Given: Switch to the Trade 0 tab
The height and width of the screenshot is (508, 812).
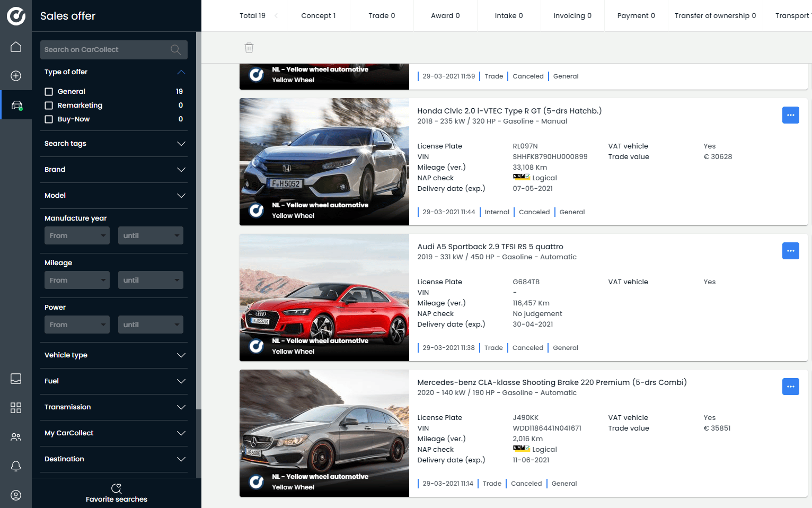Looking at the screenshot, I should [x=382, y=16].
